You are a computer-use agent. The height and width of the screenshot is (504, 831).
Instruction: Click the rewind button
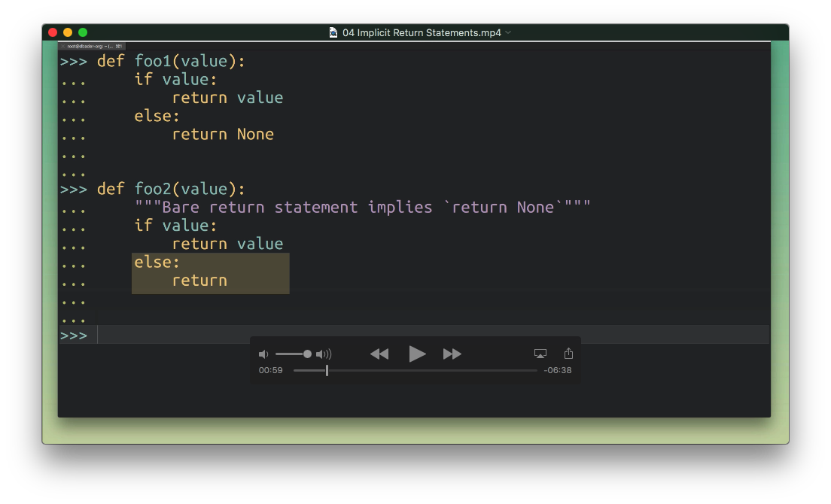tap(379, 354)
